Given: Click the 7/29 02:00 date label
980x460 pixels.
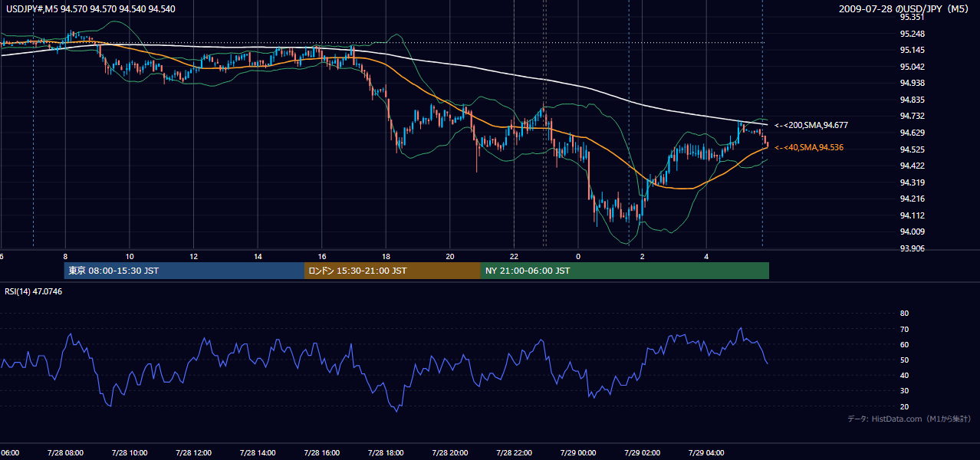Looking at the screenshot, I should pyautogui.click(x=642, y=453).
